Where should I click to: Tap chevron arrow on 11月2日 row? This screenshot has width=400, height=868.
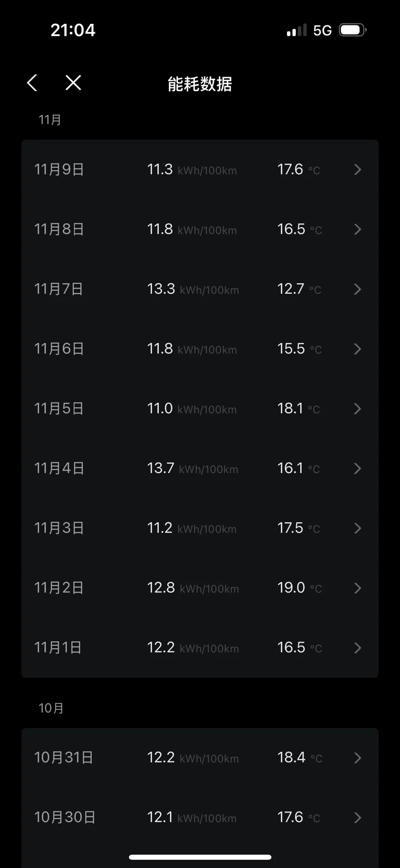[357, 588]
